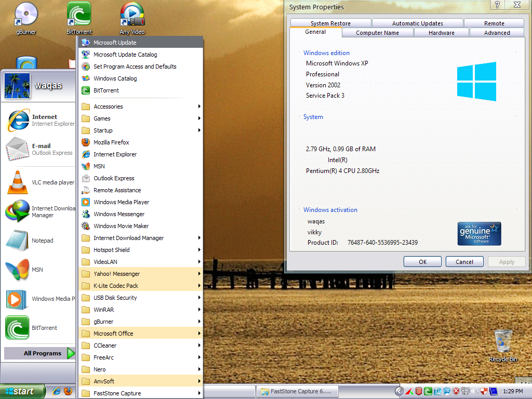532x399 pixels.
Task: Expand the Accessories submenu
Action: click(x=141, y=107)
